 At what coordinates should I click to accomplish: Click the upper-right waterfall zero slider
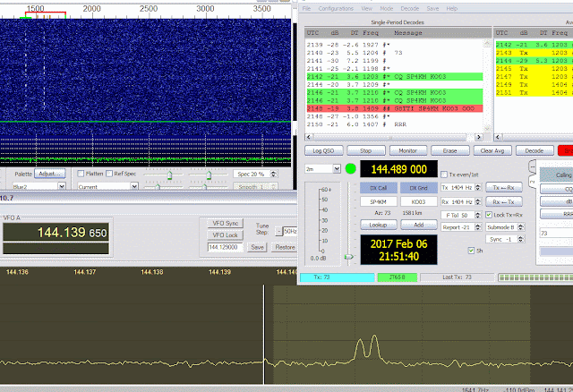(209, 175)
